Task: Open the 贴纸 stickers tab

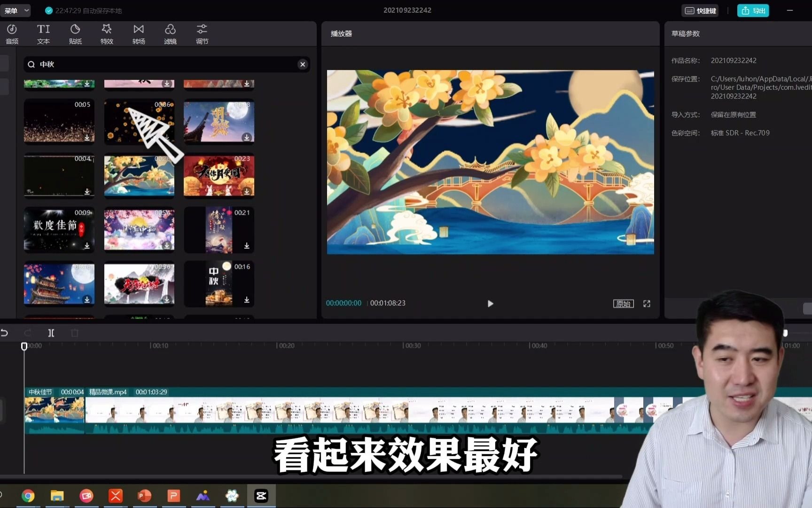Action: tap(75, 34)
